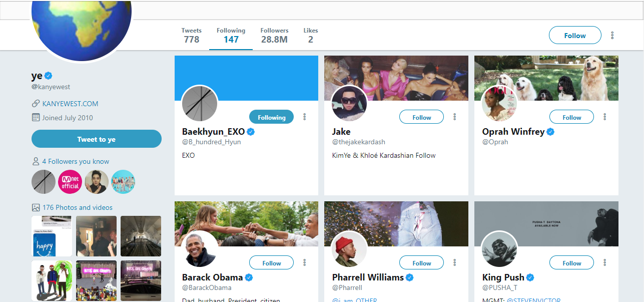The image size is (644, 302).
Task: Switch to the Followers tab
Action: pos(274,35)
